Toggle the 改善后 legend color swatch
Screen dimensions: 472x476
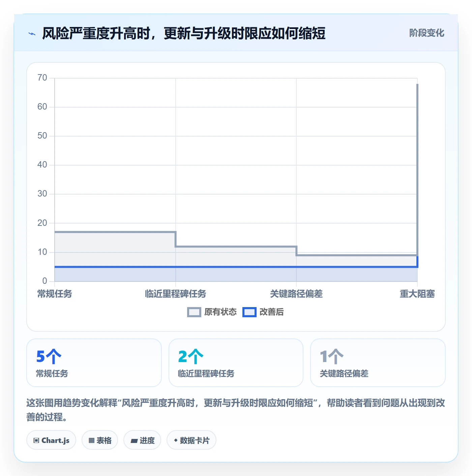point(249,312)
